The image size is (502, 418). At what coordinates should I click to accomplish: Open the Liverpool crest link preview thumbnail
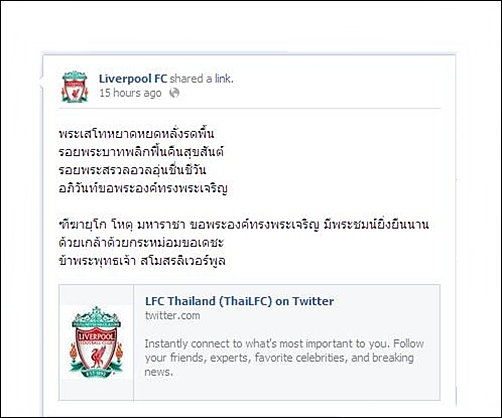tap(96, 342)
